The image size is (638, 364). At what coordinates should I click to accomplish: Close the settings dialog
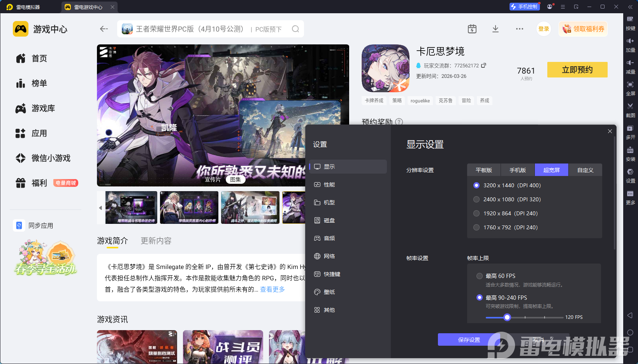(x=610, y=131)
